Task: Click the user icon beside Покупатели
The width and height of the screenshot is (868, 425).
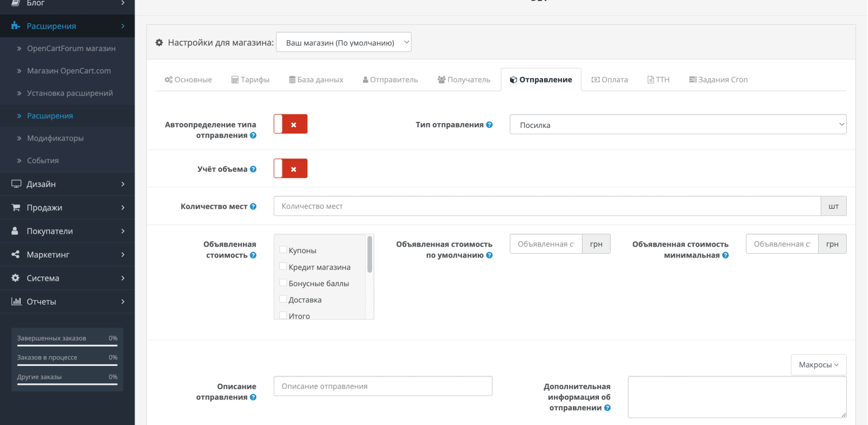Action: pyautogui.click(x=15, y=231)
